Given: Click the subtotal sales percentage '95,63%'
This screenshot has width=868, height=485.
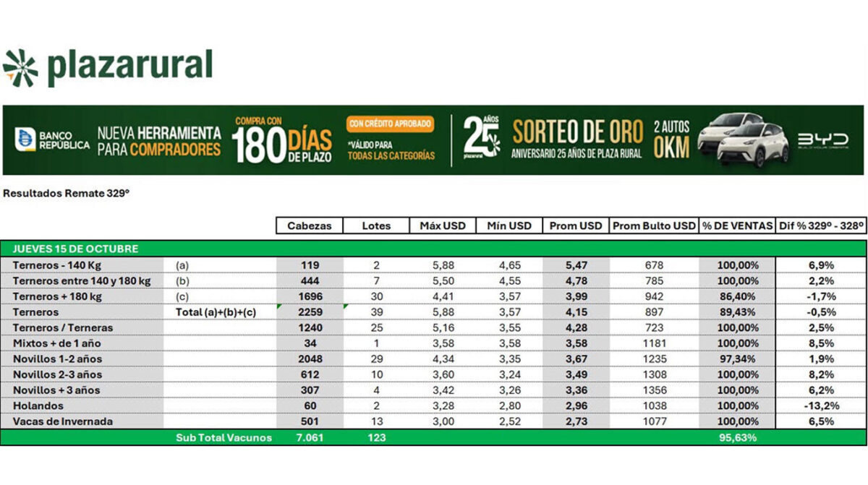Looking at the screenshot, I should 737,437.
